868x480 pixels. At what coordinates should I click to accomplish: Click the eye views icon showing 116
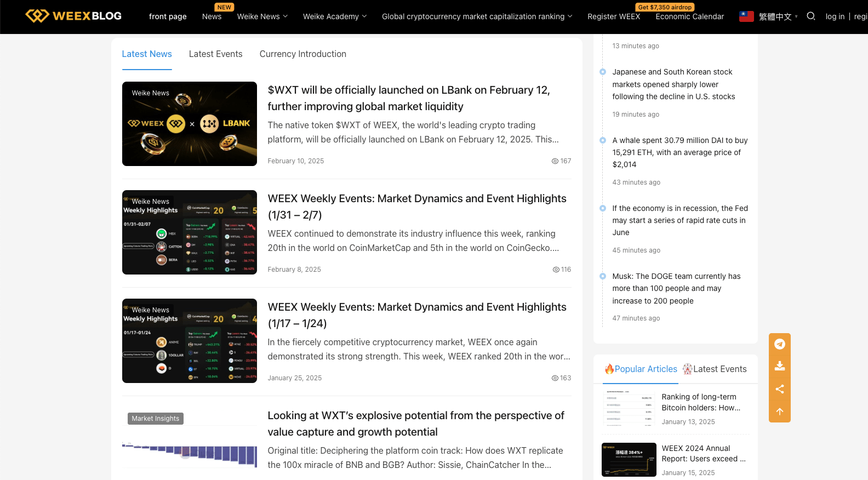tap(556, 270)
